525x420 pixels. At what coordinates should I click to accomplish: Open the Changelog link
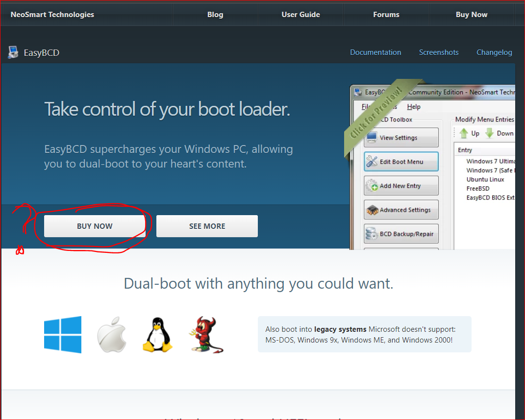point(494,52)
